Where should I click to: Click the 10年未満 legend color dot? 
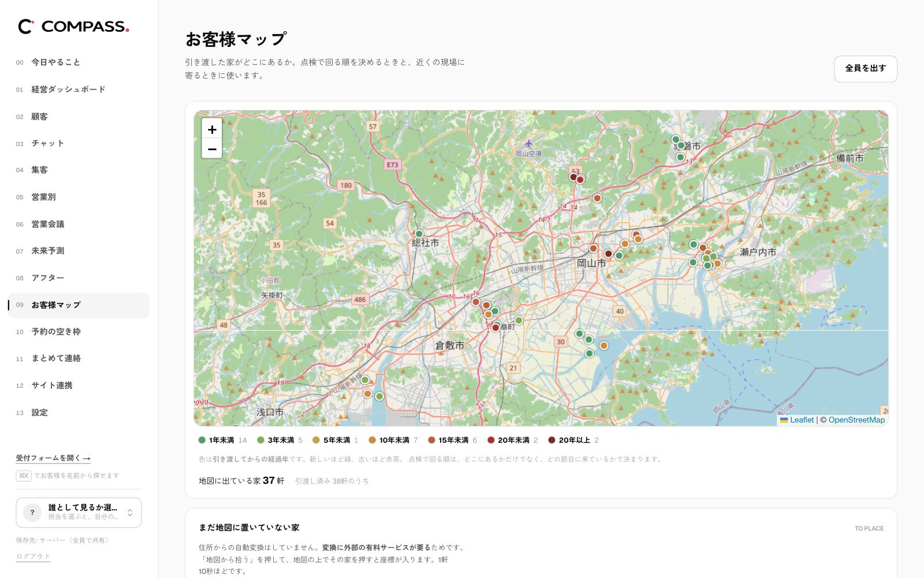coord(372,440)
